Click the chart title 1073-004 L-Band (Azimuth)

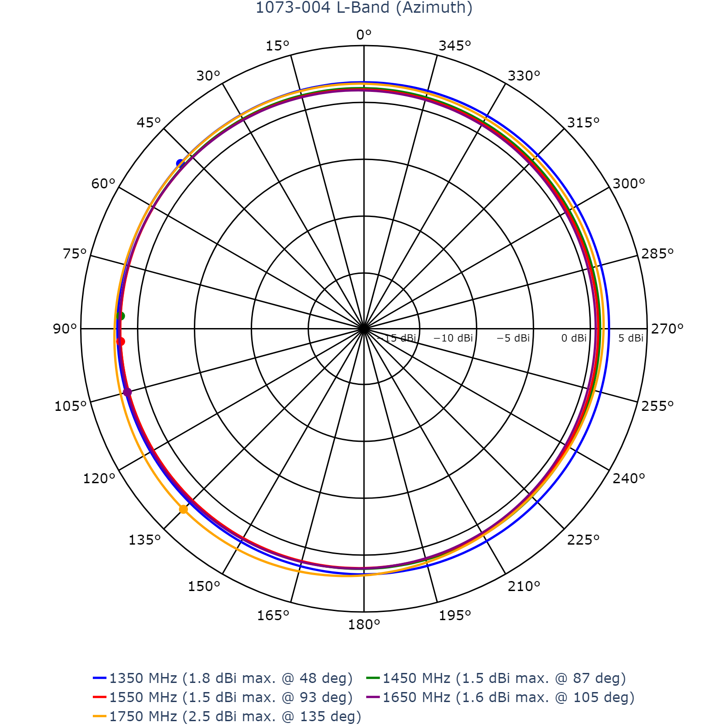[x=364, y=8]
